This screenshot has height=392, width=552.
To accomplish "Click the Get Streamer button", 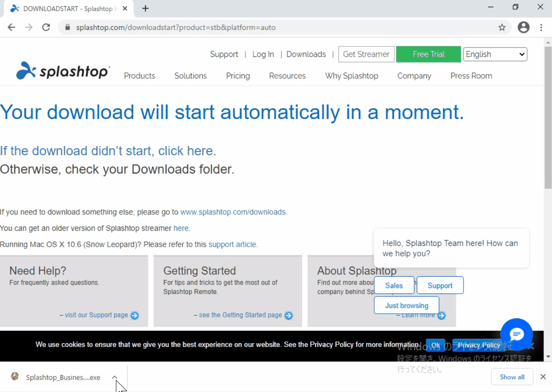I will [x=366, y=54].
